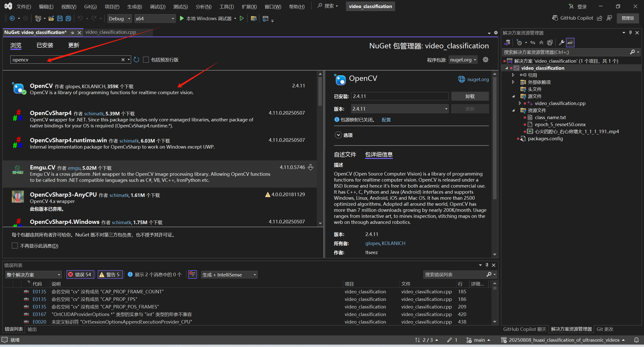
Task: Pin the NuGet video_classification tab
Action: [x=72, y=32]
